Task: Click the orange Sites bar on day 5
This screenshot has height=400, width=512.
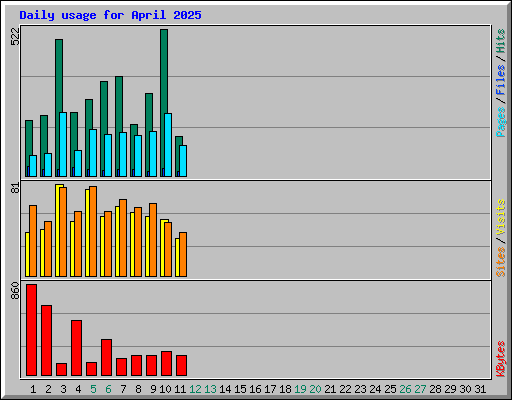Action: click(93, 231)
